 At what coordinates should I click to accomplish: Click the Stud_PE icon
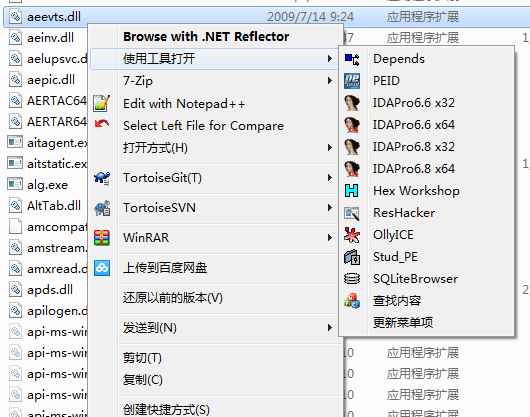352,257
